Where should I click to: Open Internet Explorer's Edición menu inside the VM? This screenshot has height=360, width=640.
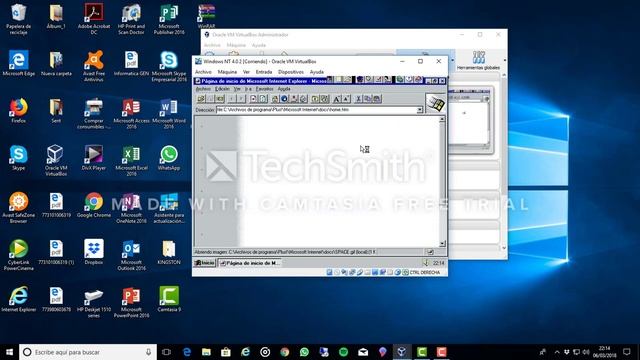coord(222,89)
